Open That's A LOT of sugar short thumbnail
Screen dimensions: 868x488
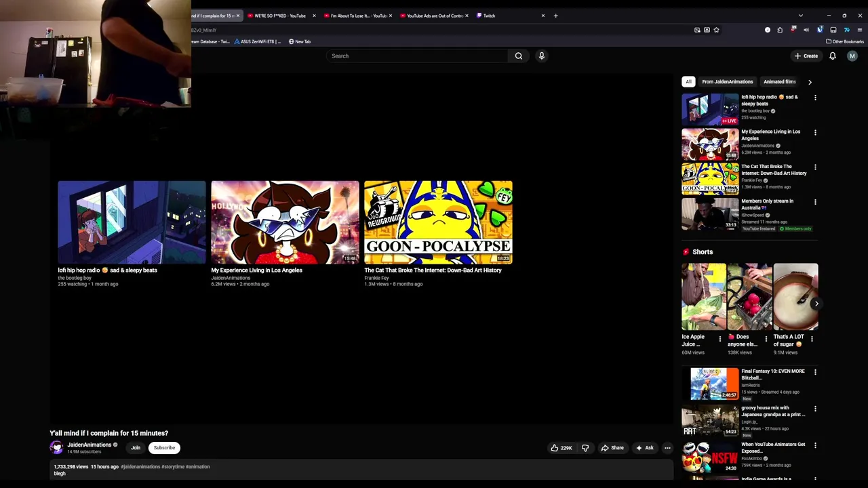[796, 297]
